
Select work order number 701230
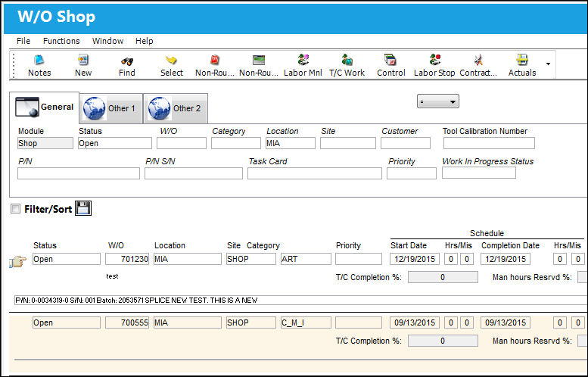127,259
